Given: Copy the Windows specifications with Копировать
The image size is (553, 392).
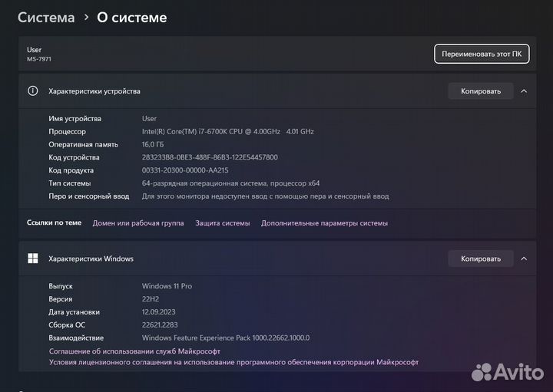Looking at the screenshot, I should pyautogui.click(x=481, y=259).
